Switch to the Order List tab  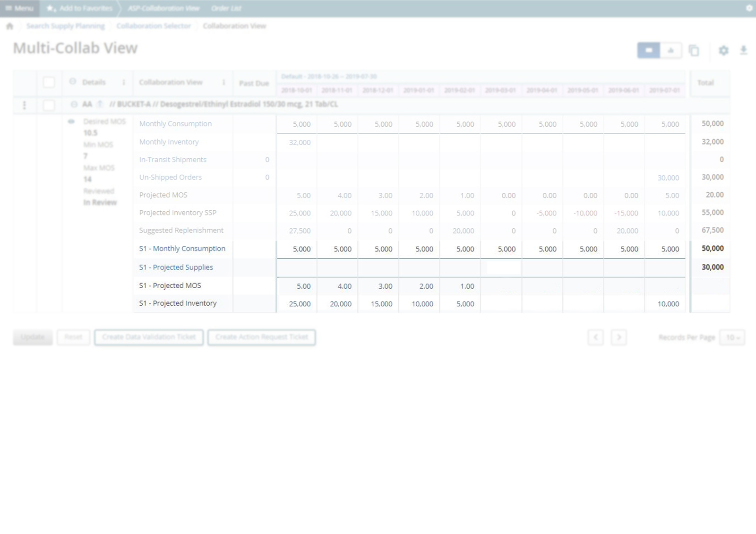coord(226,8)
